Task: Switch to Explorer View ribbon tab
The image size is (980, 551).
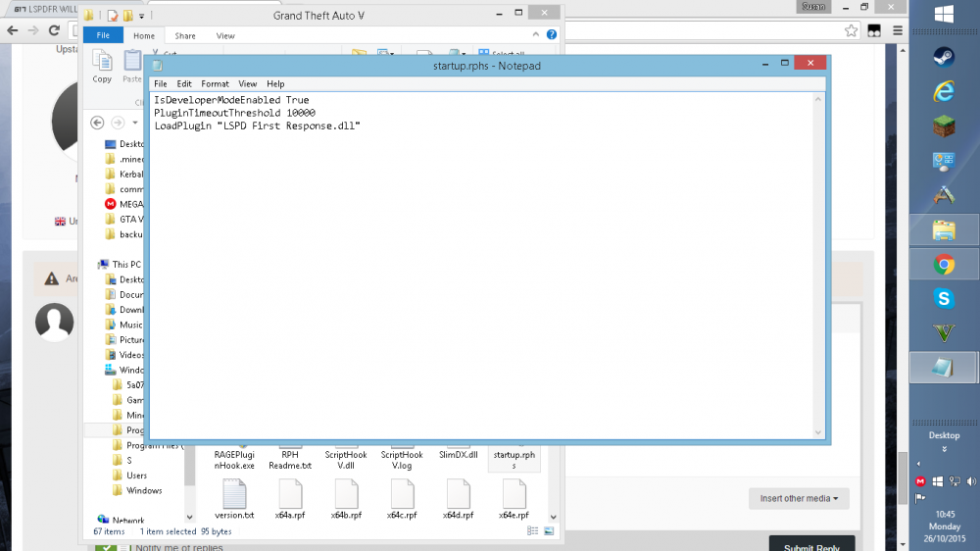Action: (225, 35)
